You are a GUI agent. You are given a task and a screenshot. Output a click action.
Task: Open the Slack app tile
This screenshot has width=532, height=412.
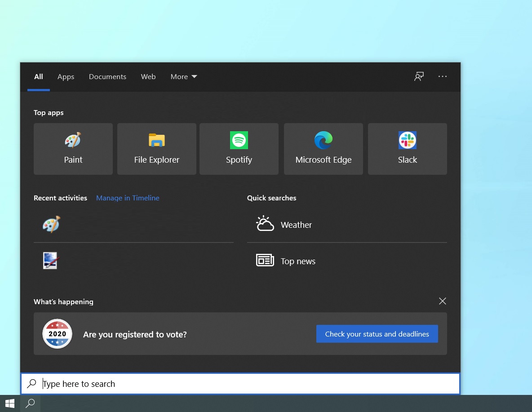(x=407, y=149)
